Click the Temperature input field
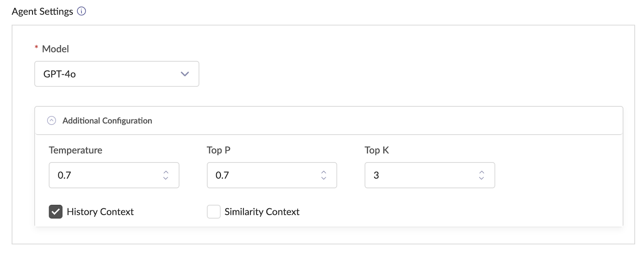Screen dimensions: 644x254 click(105, 175)
